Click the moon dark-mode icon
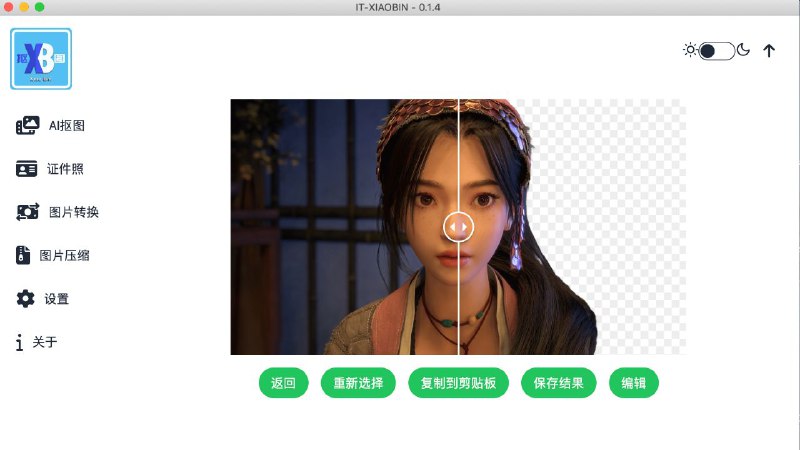Viewport: 800px width, 450px height. point(743,49)
